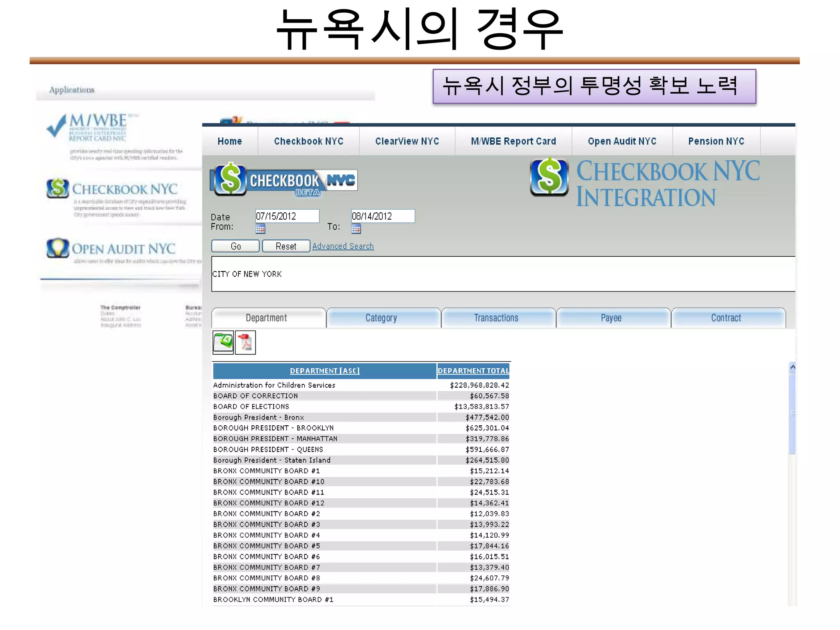Click the vertical scrollbar thumb beside the table
Viewport: 840px width, 630px height.
792,414
